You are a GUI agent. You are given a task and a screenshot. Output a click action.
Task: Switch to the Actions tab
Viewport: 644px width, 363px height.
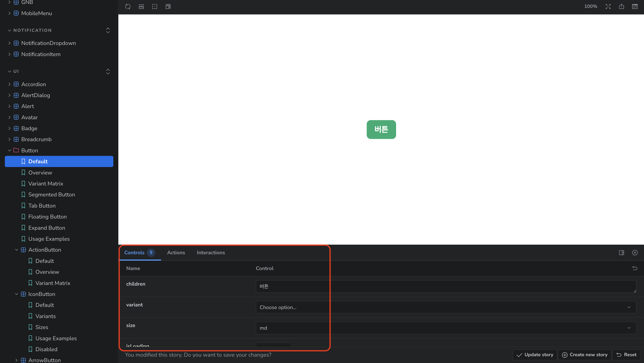pos(176,253)
